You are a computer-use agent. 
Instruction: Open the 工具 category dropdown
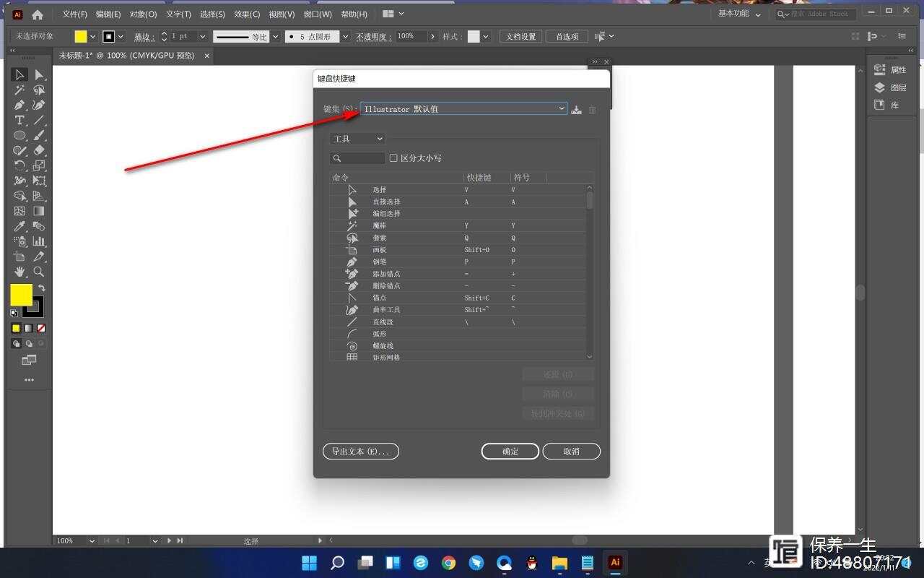pyautogui.click(x=358, y=139)
